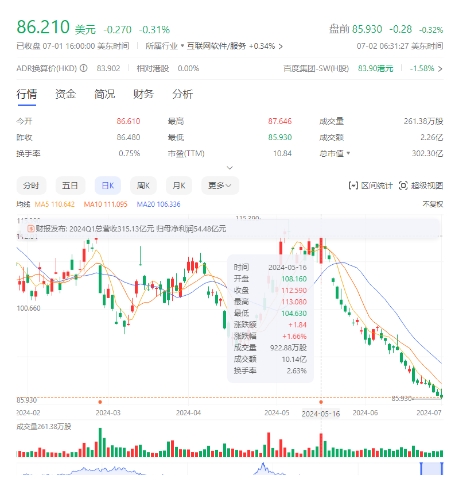The image size is (456, 480).
Task: Click the 成交量 922.88万股 tooltip value
Action: click(288, 348)
